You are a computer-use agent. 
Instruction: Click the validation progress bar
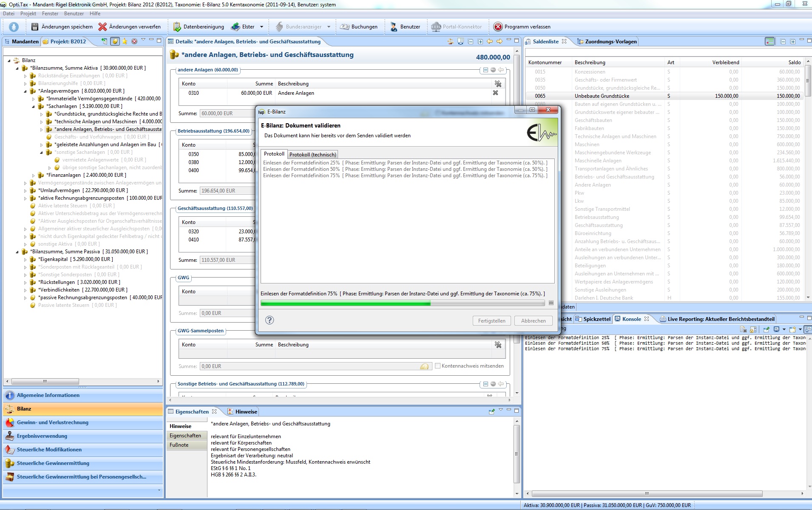(x=403, y=303)
